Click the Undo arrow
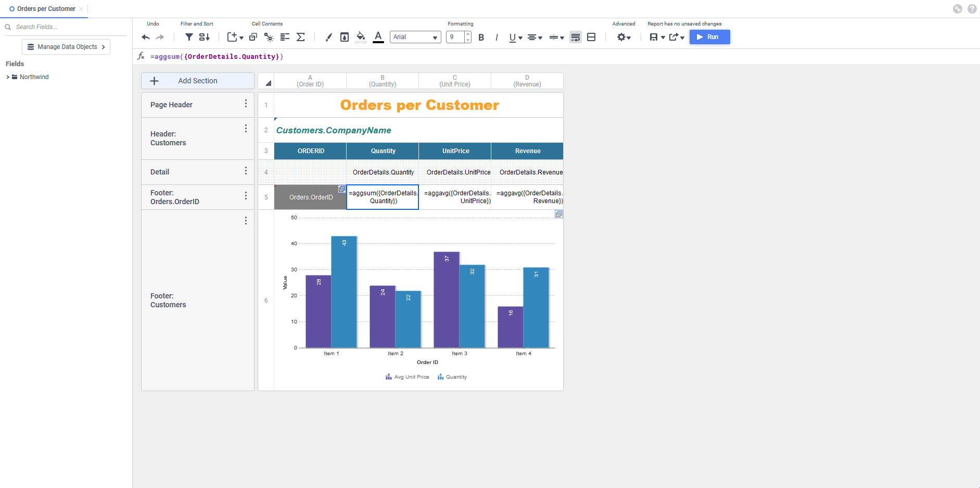The height and width of the screenshot is (488, 980). tap(146, 37)
